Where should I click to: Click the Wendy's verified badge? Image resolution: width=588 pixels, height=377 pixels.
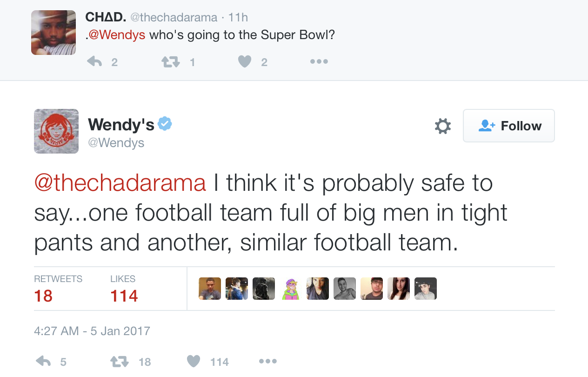click(x=165, y=124)
